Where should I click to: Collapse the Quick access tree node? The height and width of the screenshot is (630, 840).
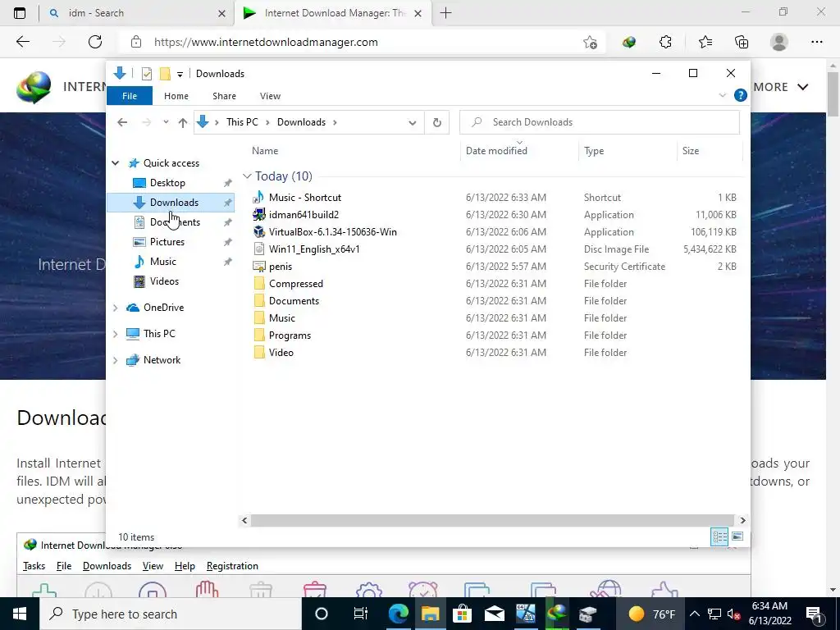pyautogui.click(x=116, y=163)
